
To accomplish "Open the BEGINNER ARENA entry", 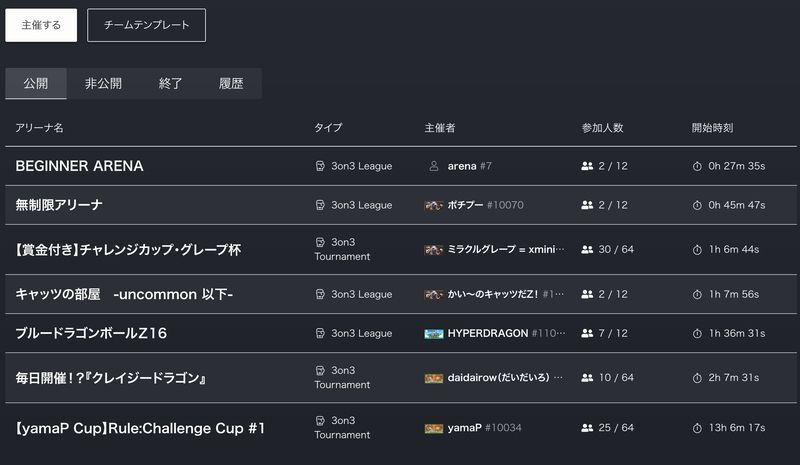I will tap(80, 166).
